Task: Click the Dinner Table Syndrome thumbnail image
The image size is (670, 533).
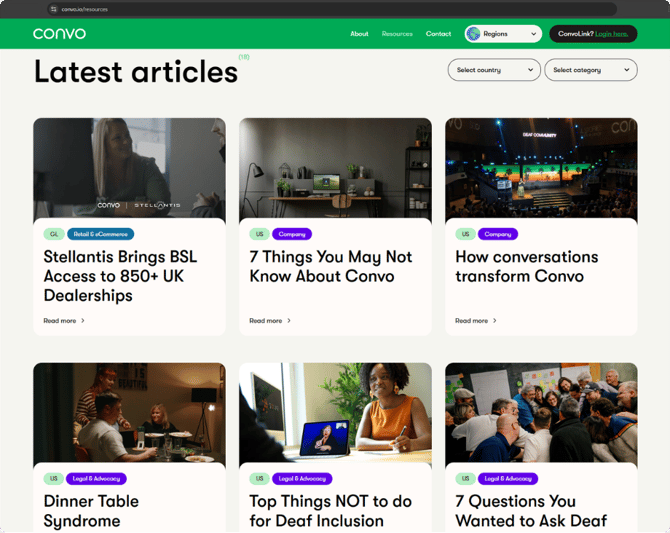Action: pyautogui.click(x=129, y=413)
